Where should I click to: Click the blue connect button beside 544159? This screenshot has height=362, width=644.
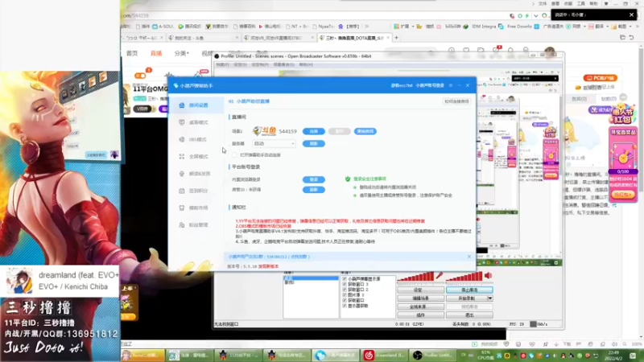(x=314, y=131)
